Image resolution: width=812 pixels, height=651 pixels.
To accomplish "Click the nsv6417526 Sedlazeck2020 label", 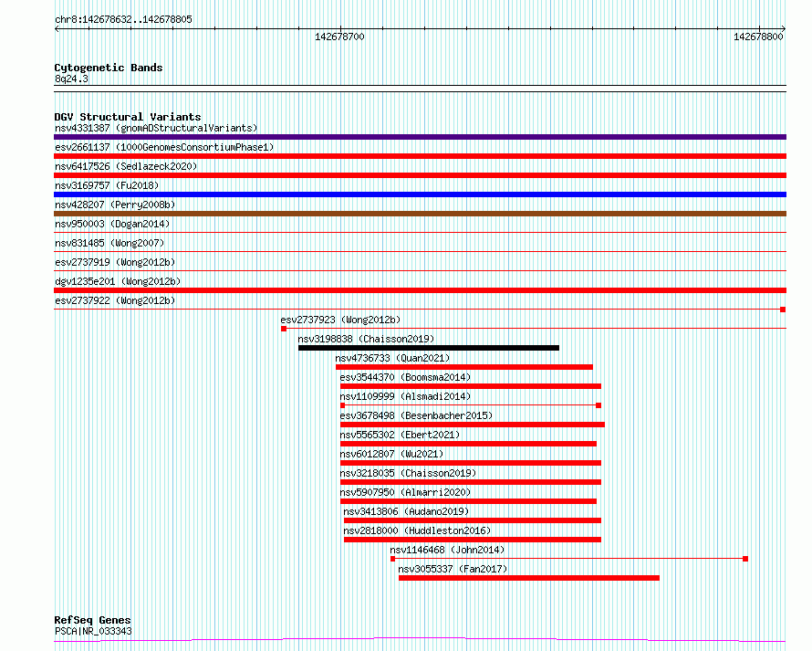I will point(126,166).
